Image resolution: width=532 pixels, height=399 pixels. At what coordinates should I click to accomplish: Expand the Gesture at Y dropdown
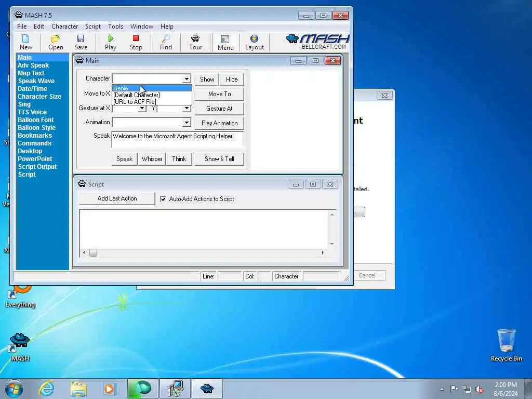187,108
